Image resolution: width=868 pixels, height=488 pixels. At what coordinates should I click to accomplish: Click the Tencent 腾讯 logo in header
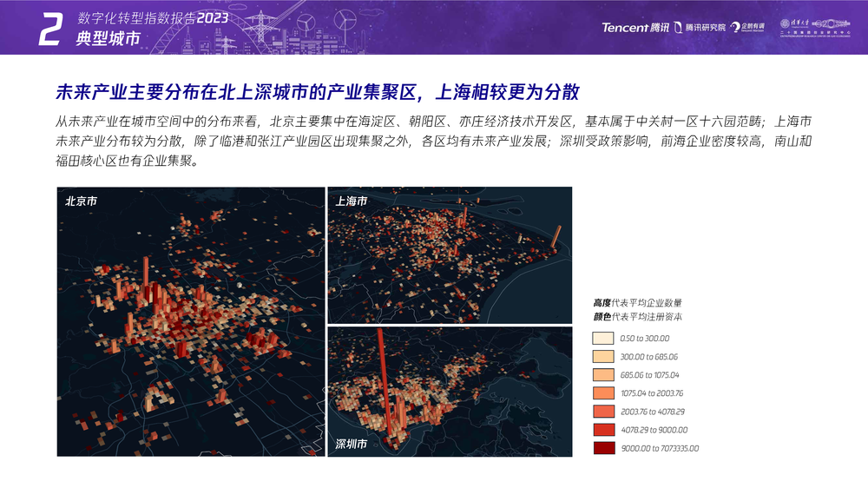click(x=635, y=27)
